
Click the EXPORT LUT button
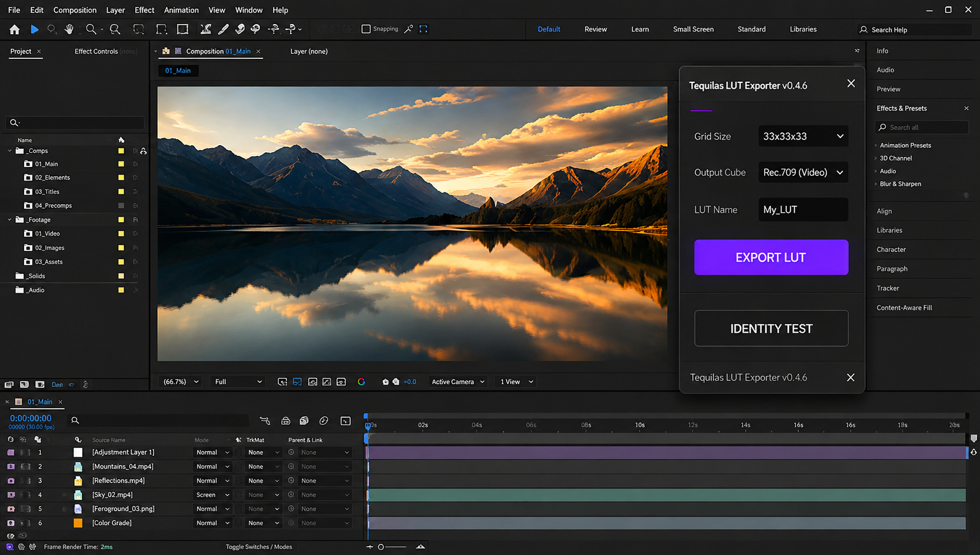[x=771, y=258]
